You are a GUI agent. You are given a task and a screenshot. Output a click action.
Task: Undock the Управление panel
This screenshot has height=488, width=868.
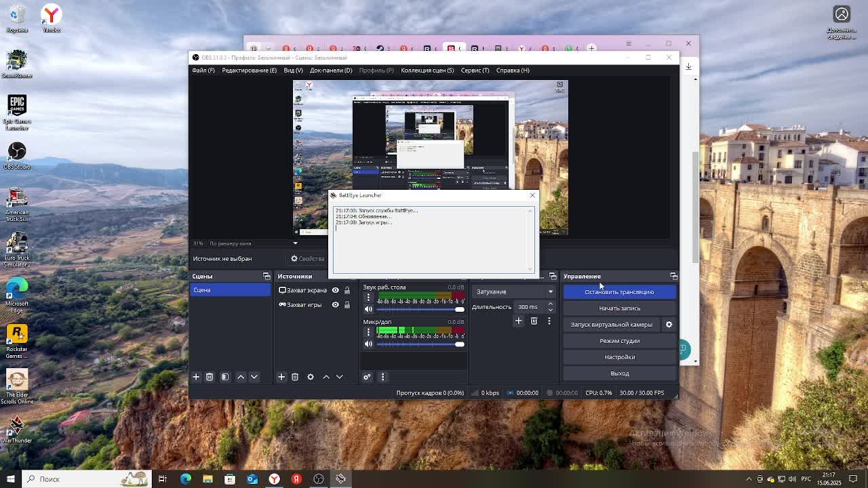click(x=673, y=277)
